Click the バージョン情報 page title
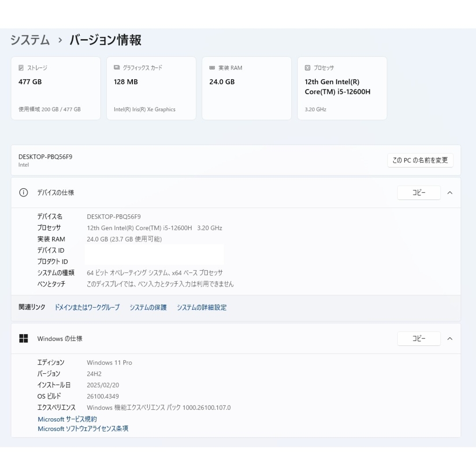 pos(105,40)
